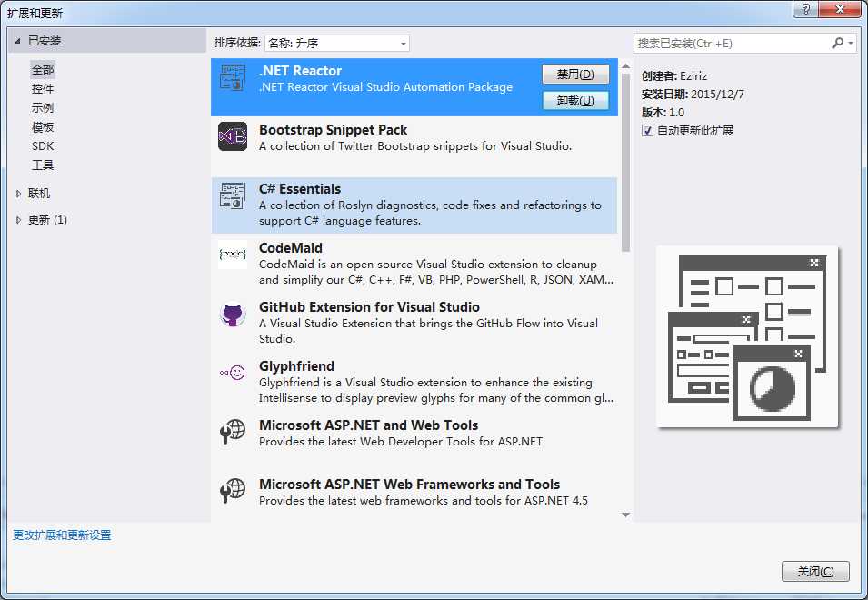Click the list scrollbar up arrow
868x600 pixels.
pos(625,65)
